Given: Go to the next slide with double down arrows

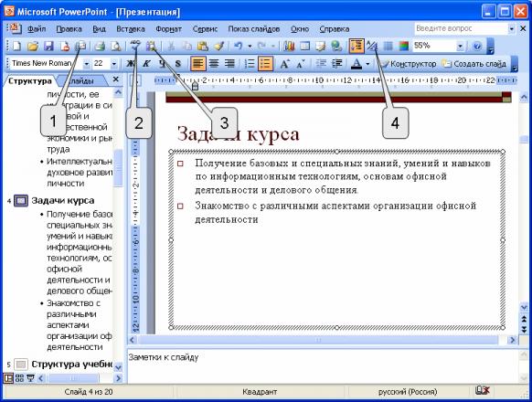Looking at the screenshot, I should pos(524,330).
